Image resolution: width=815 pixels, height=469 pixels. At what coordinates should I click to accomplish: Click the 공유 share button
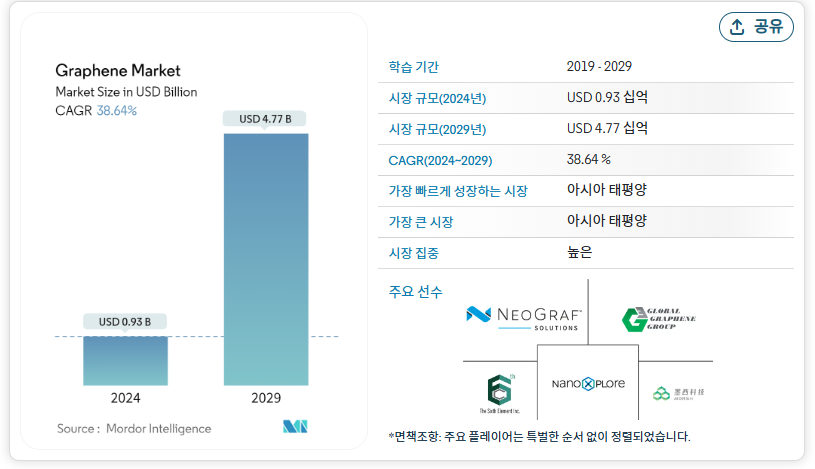(x=756, y=27)
